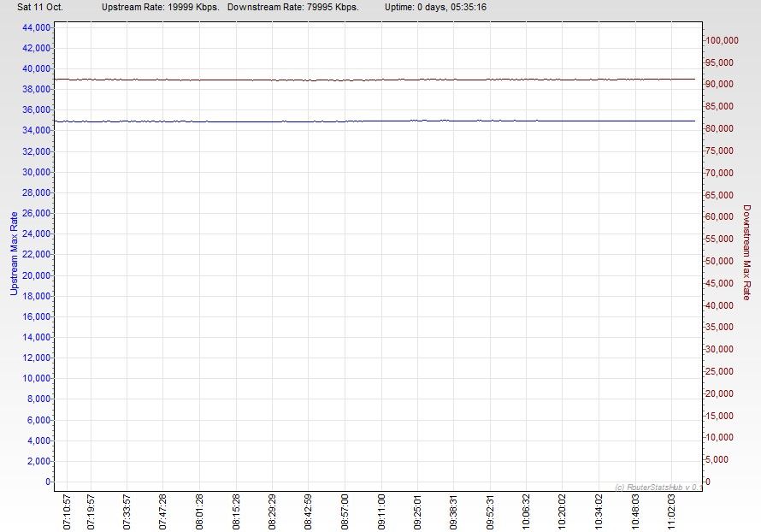Click the 22,000 upstream axis label

point(36,254)
